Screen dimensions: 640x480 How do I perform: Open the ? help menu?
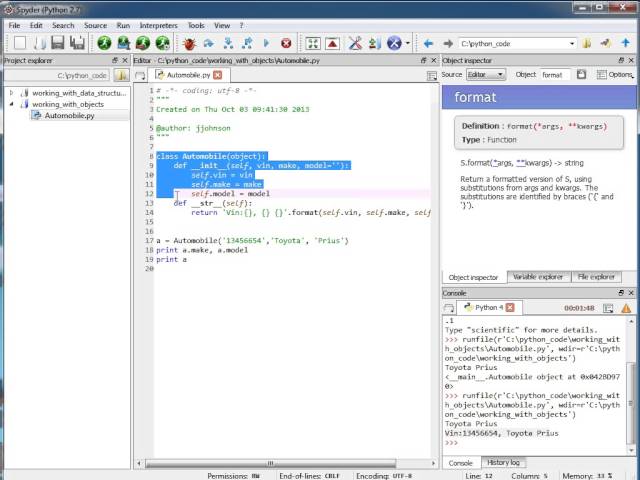[x=241, y=25]
